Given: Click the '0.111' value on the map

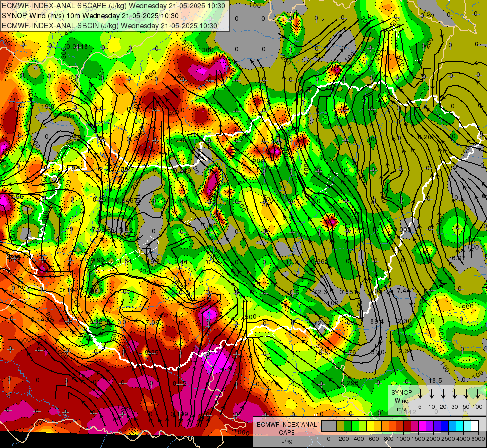Looking at the screenshot, I should coord(264,384).
